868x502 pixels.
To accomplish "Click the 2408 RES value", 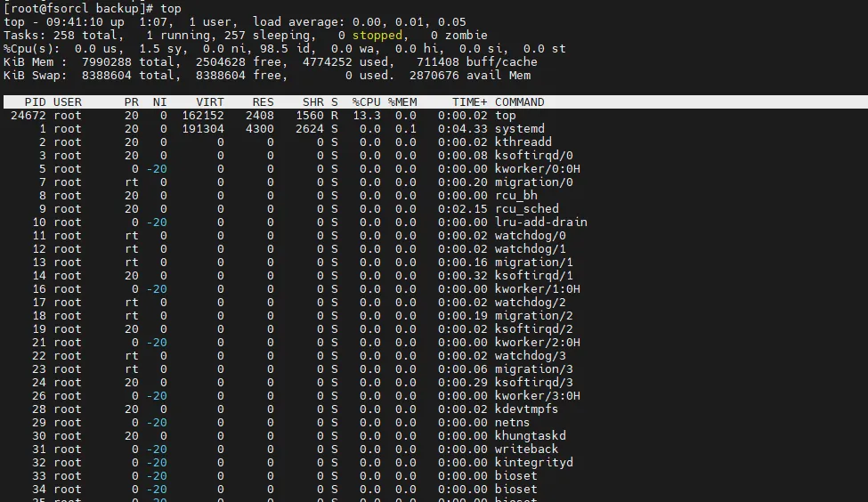I will tap(260, 116).
